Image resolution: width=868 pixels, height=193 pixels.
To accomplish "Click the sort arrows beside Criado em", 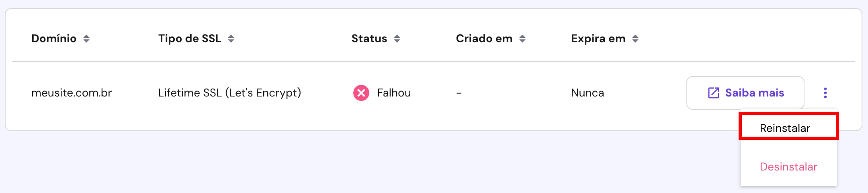I will point(522,39).
